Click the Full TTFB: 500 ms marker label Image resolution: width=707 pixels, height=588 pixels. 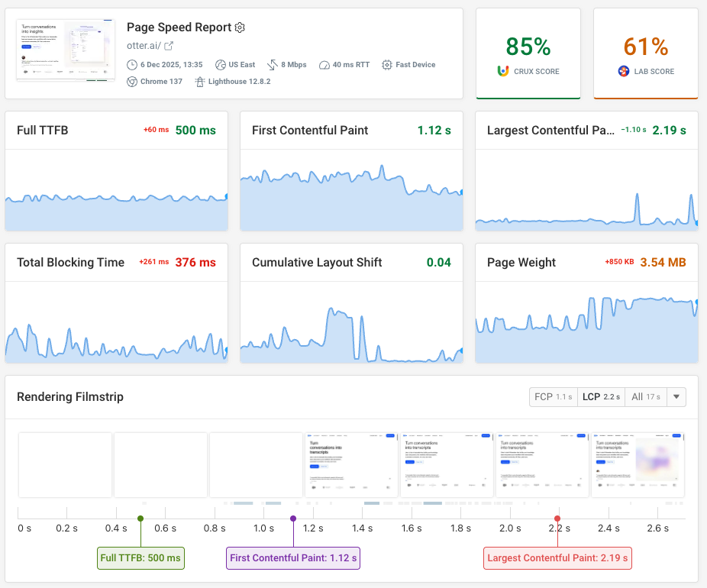140,558
